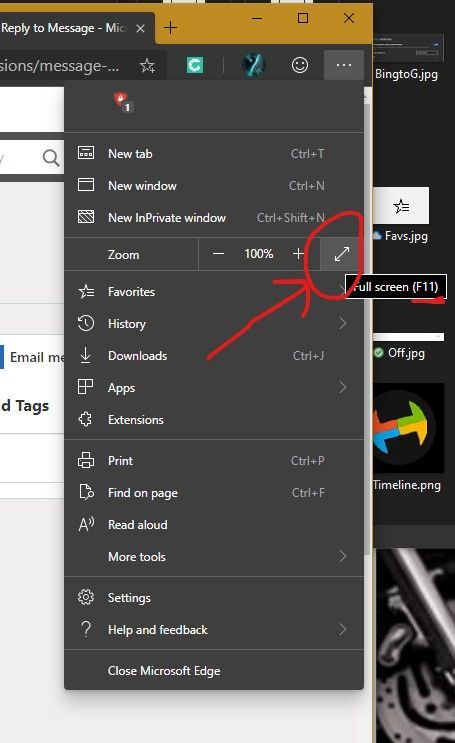Viewport: 455px width, 743px height.
Task: Decrease zoom with the minus button
Action: tap(218, 254)
